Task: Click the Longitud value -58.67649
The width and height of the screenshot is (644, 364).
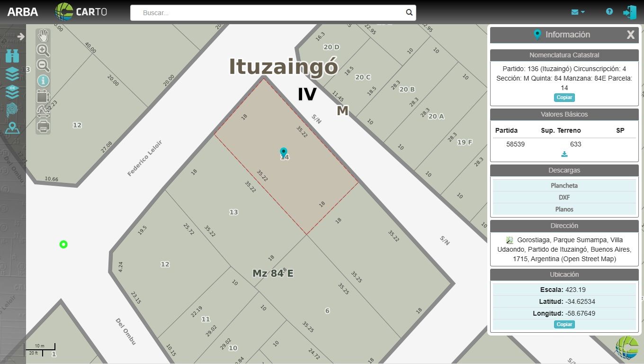Action: pyautogui.click(x=580, y=313)
